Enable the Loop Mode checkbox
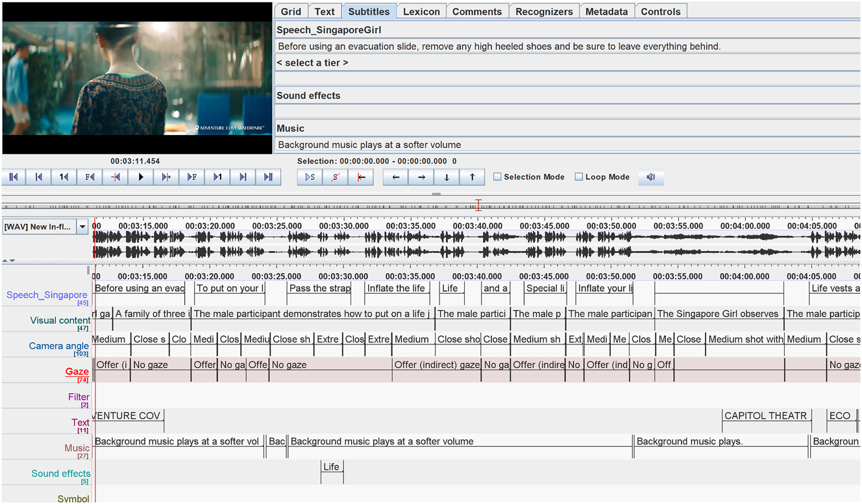862x504 pixels. [578, 177]
